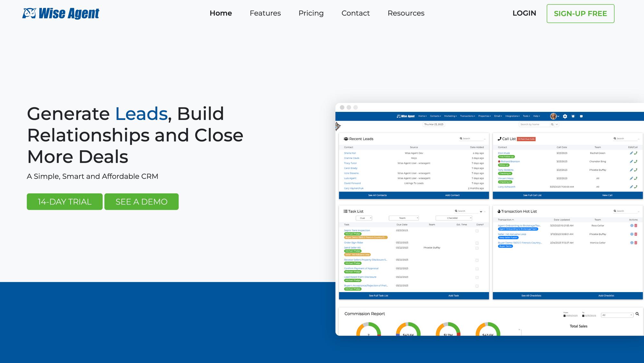This screenshot has height=363, width=644.
Task: Click the contacts menu icon in dashboard
Action: point(435,115)
